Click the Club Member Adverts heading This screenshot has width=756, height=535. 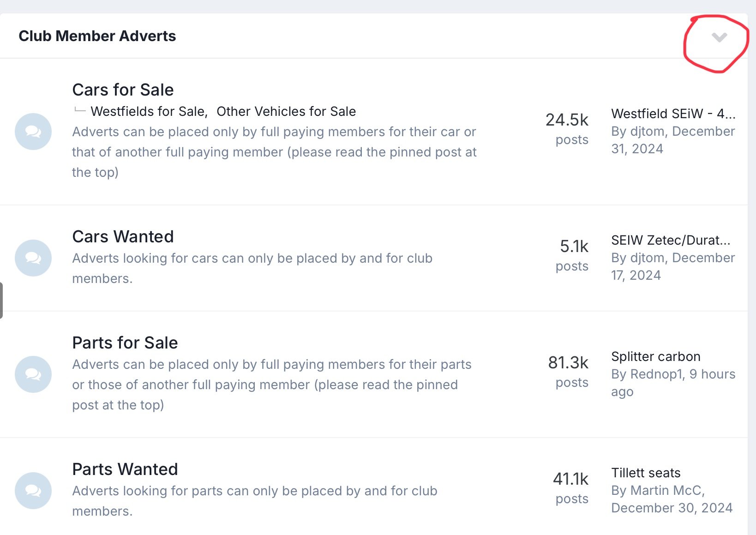pyautogui.click(x=97, y=36)
